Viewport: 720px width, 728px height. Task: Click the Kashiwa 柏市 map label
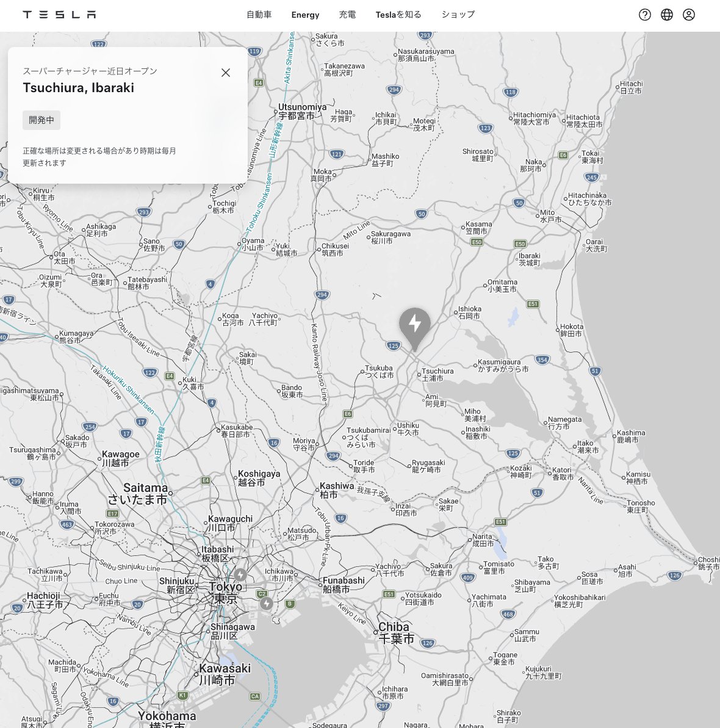point(337,490)
